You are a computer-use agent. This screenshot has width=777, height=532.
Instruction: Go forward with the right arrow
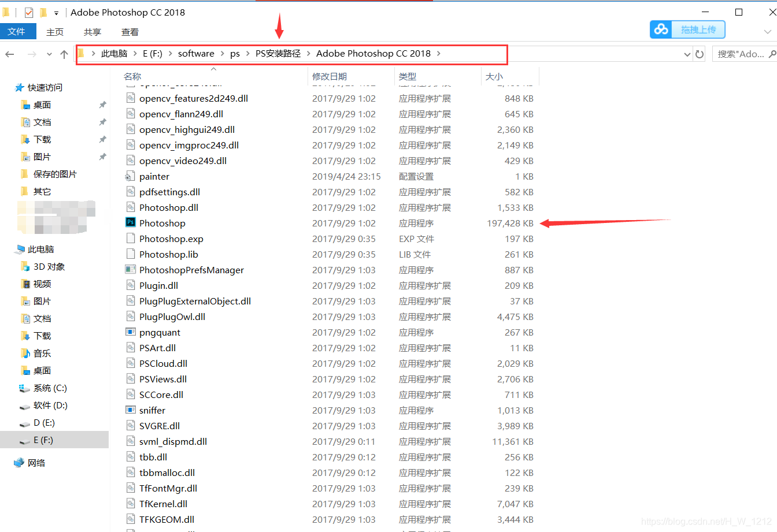(x=32, y=54)
